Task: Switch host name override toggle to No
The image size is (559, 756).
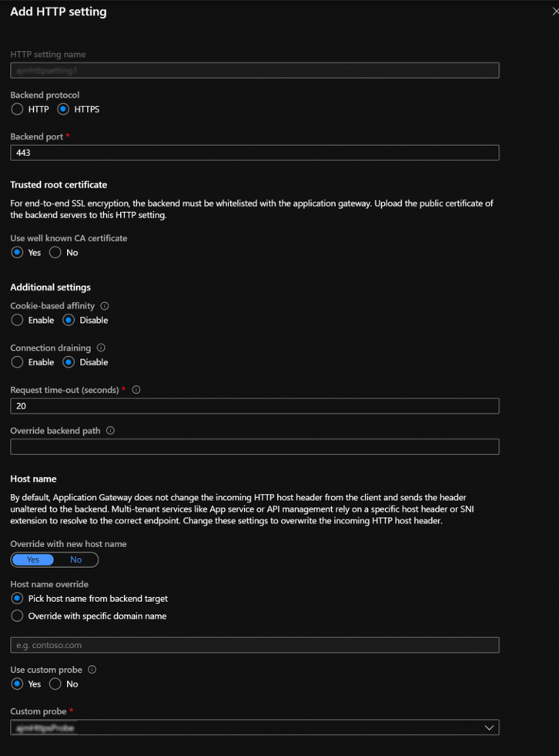Action: (75, 559)
